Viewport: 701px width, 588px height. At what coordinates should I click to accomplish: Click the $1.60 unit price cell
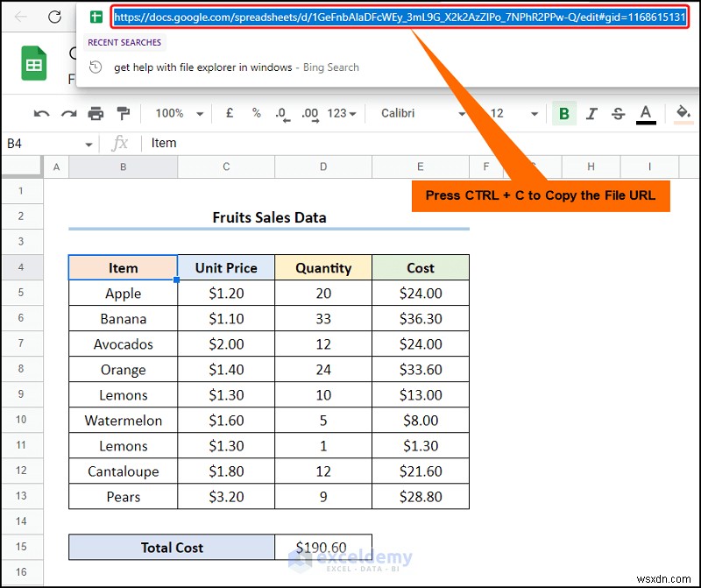pyautogui.click(x=226, y=421)
